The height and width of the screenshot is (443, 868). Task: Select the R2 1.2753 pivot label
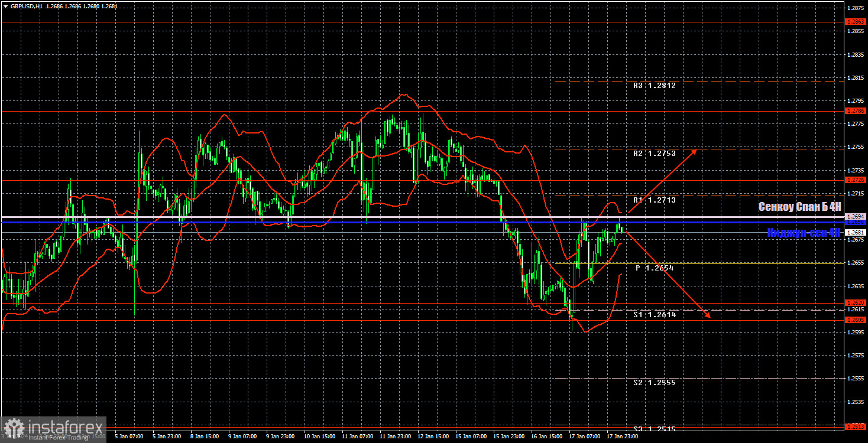(x=654, y=153)
